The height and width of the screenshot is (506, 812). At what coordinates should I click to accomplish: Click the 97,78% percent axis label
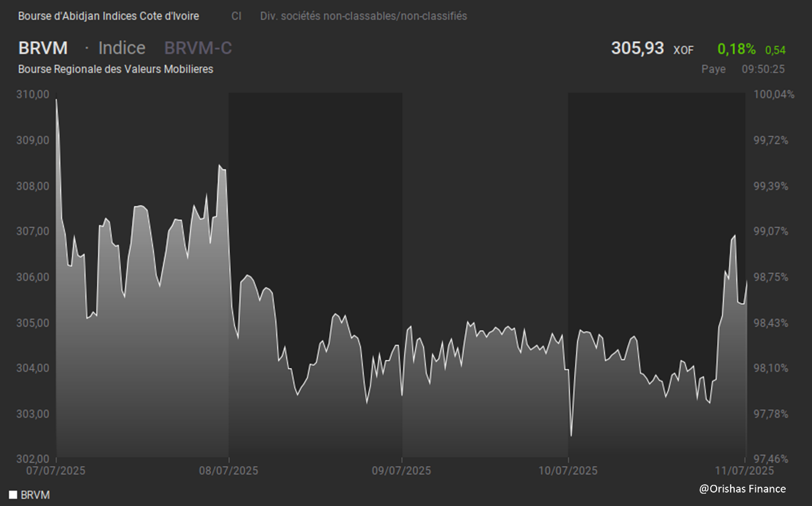(770, 414)
